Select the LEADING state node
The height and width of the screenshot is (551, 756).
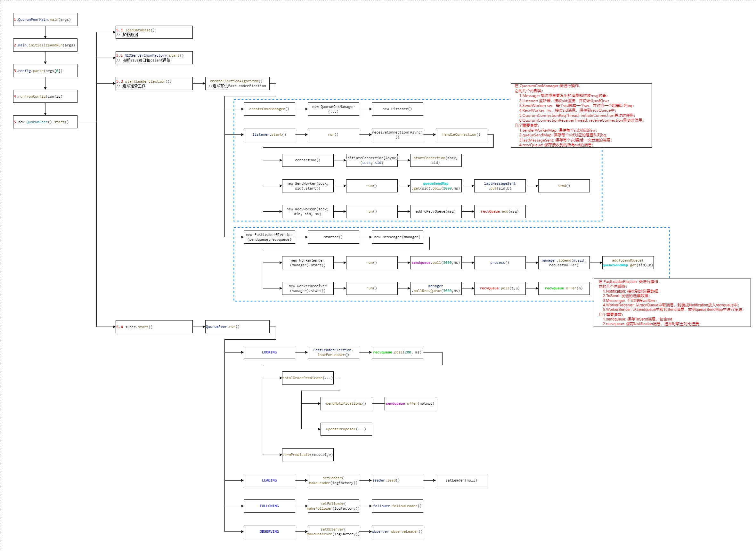(269, 481)
